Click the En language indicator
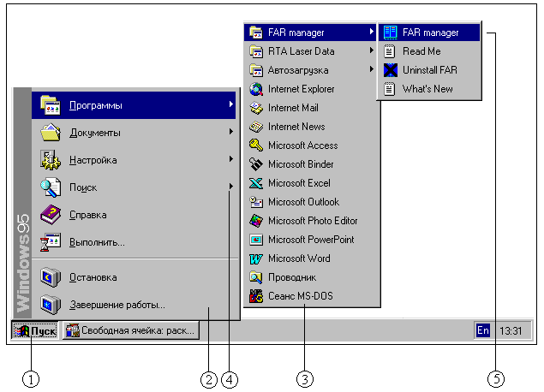The height and width of the screenshot is (392, 544). point(483,330)
